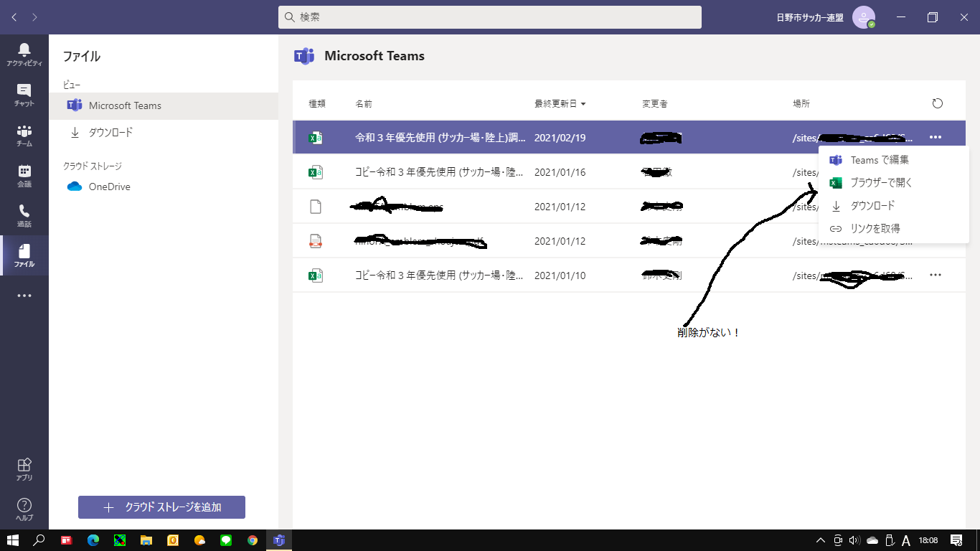Open more apps ellipsis in sidebar

[24, 295]
